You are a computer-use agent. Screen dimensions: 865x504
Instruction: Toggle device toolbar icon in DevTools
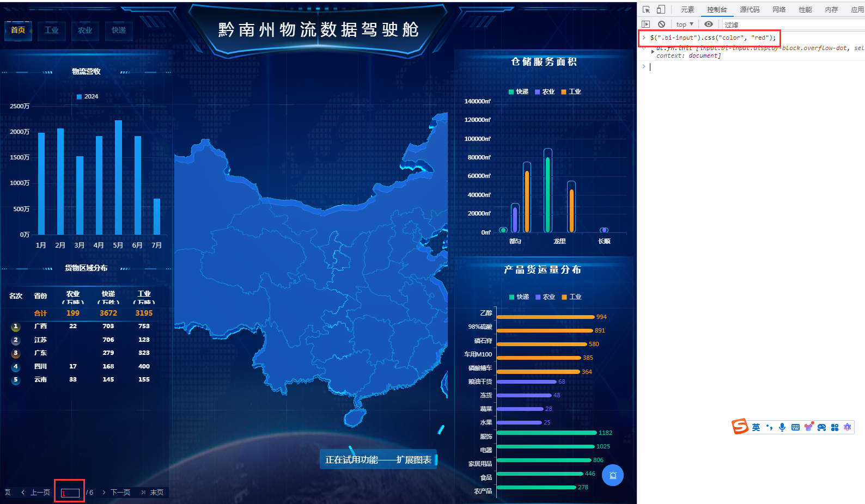(661, 9)
